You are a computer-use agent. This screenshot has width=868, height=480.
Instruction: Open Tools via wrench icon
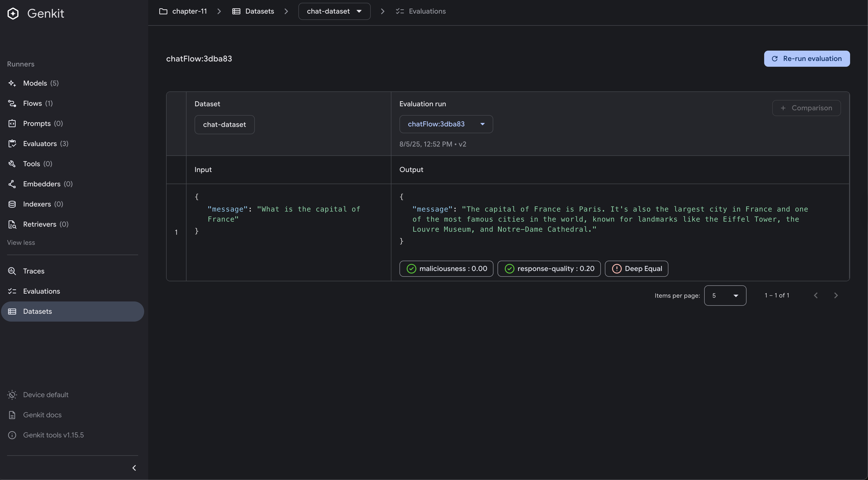tap(12, 164)
